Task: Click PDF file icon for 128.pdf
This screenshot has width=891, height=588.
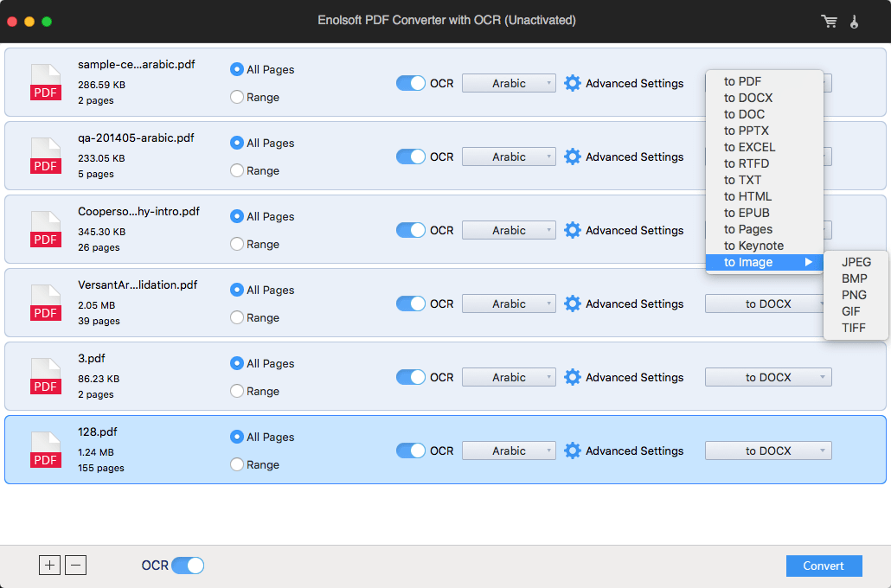Action: point(46,450)
